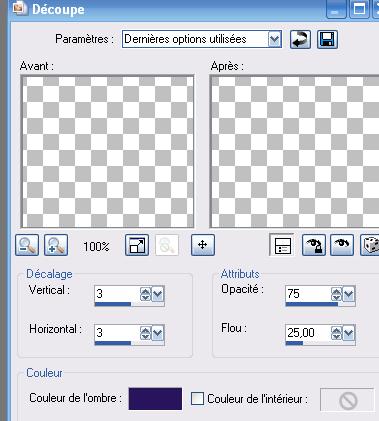
Task: Enable the Couleur de l'intérieur checkbox
Action: (x=197, y=399)
